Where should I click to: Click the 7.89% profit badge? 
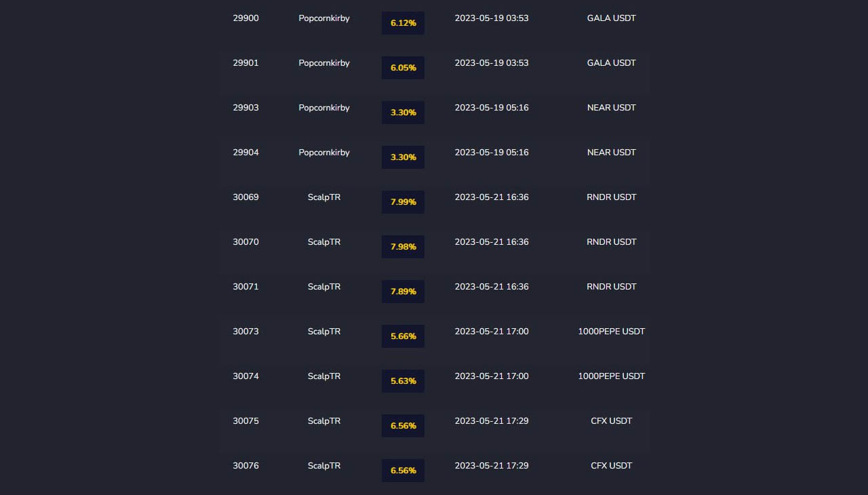pos(403,292)
